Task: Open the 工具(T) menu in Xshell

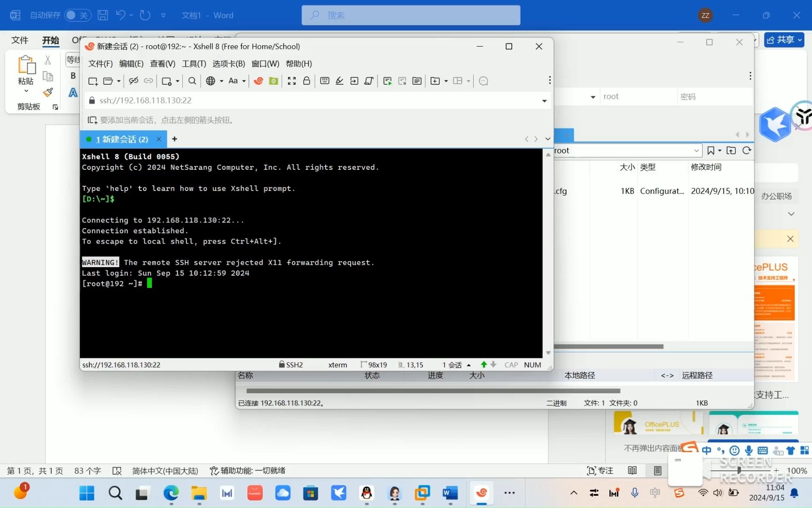Action: point(194,63)
